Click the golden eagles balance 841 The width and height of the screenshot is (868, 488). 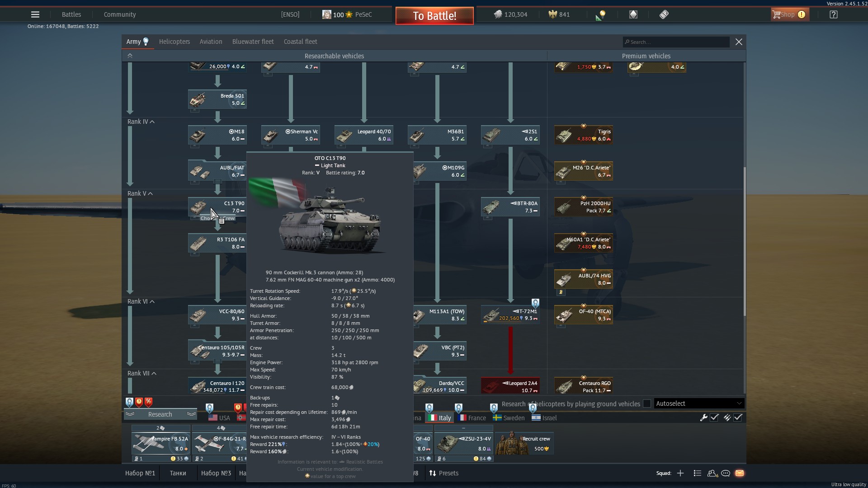559,14
